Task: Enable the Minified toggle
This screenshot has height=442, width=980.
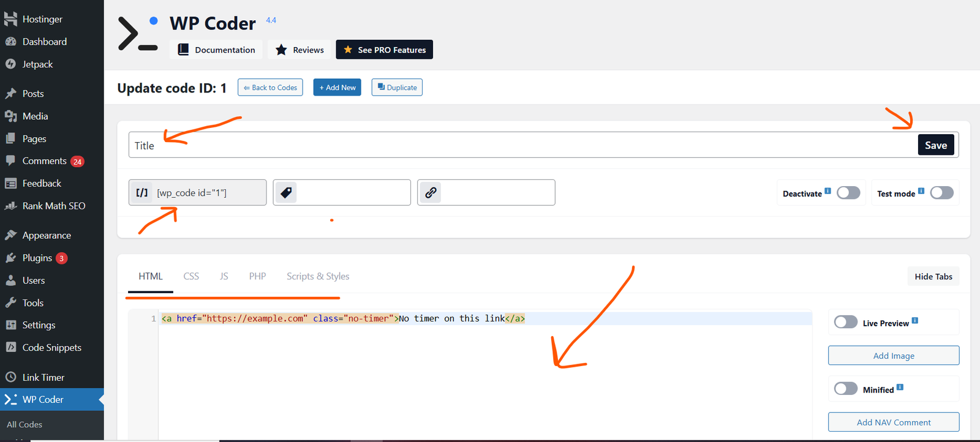Action: coord(846,389)
